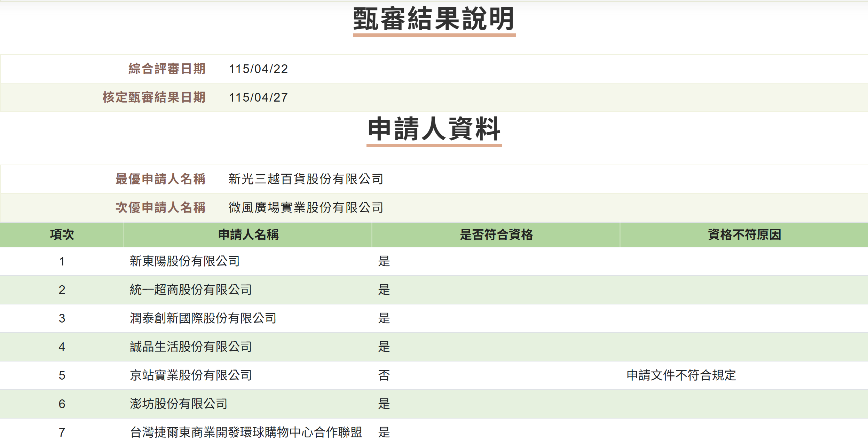Click the 最優申請人名稱 label
868x445 pixels.
160,179
